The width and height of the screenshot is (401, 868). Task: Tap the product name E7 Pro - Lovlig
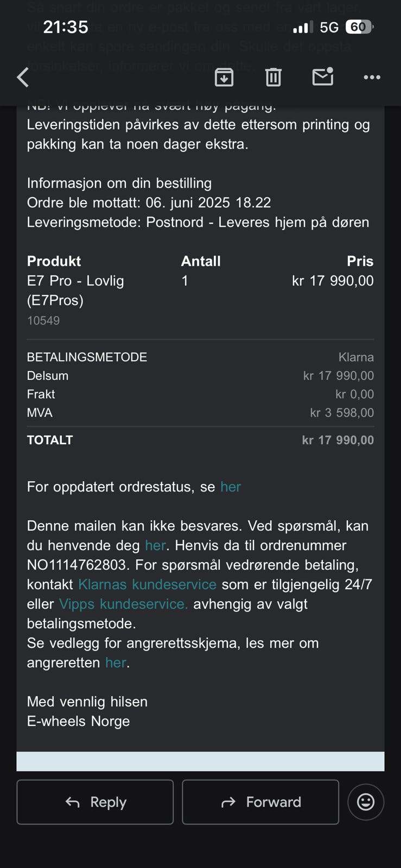coord(75,280)
